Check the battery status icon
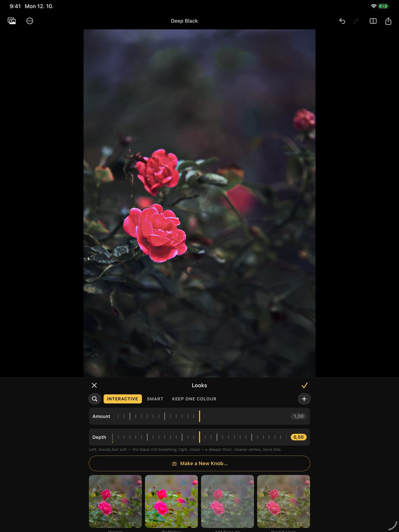The image size is (399, 532). 384,6
